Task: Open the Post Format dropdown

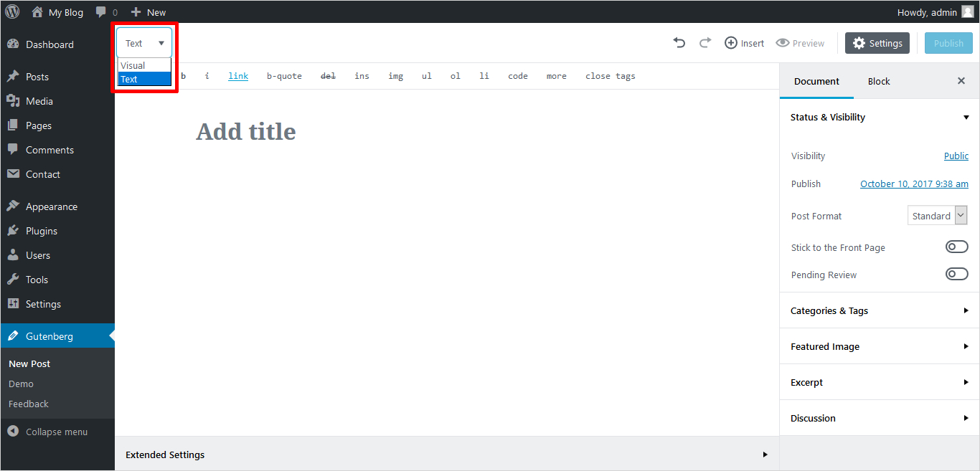Action: (x=937, y=216)
